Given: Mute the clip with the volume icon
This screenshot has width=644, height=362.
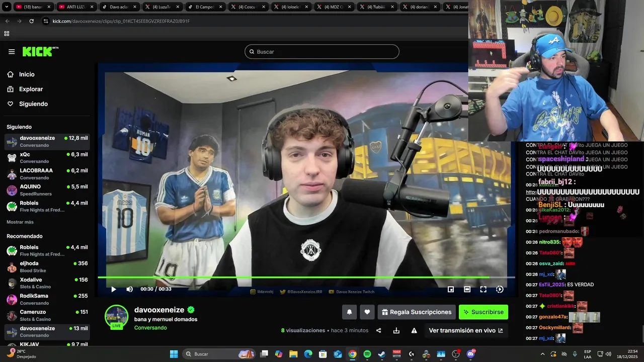Looking at the screenshot, I should click(x=129, y=289).
